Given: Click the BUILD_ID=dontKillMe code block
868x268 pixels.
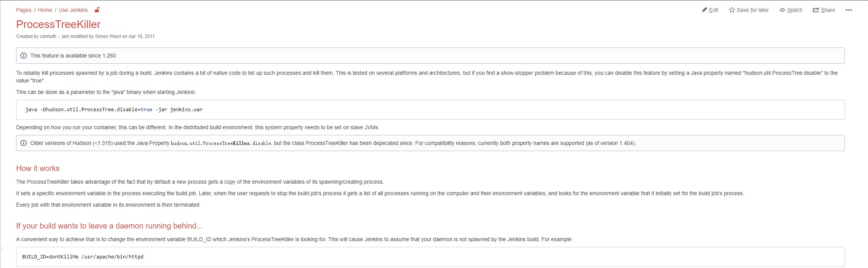Looking at the screenshot, I should tap(83, 257).
